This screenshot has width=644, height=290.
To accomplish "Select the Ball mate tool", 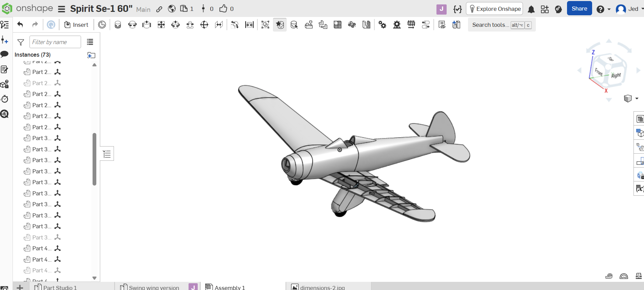I will point(204,25).
